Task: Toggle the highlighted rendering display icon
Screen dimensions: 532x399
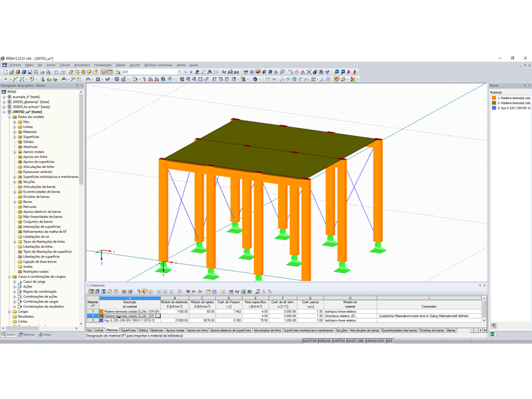Action: pos(337,79)
